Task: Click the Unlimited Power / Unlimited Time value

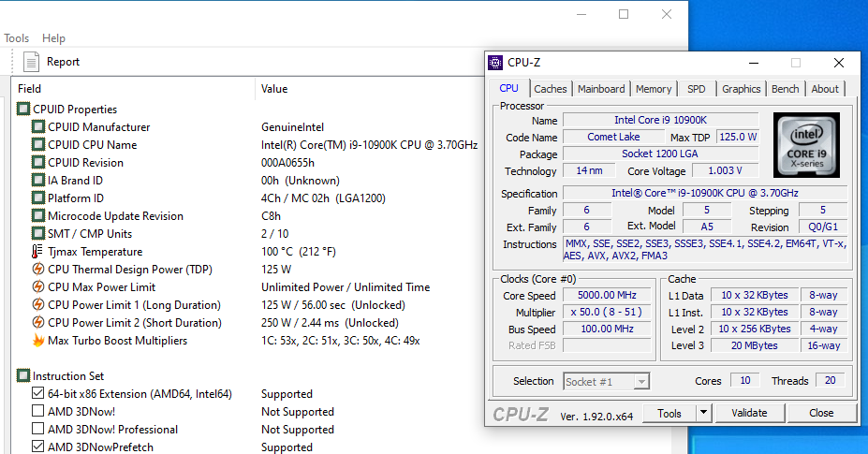Action: click(x=346, y=286)
